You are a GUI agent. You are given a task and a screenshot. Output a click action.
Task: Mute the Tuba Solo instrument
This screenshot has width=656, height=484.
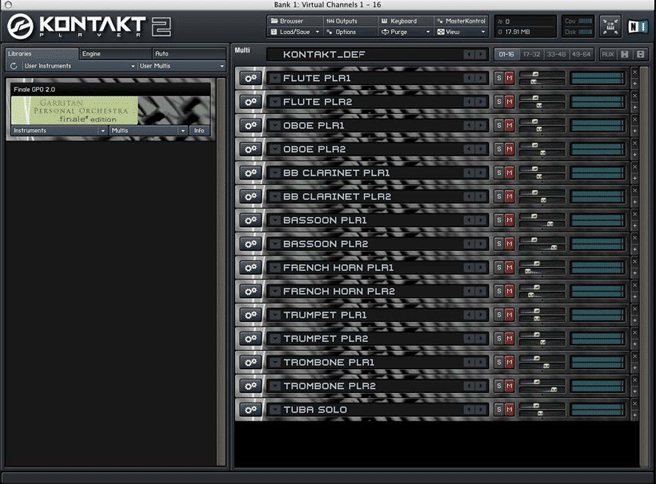509,410
